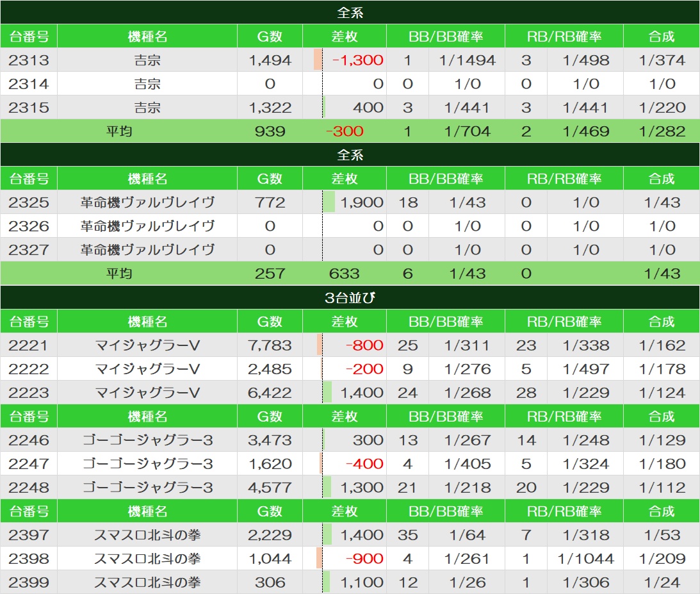Click difference value -900
Viewport: 700px width, 594px height.
(364, 558)
